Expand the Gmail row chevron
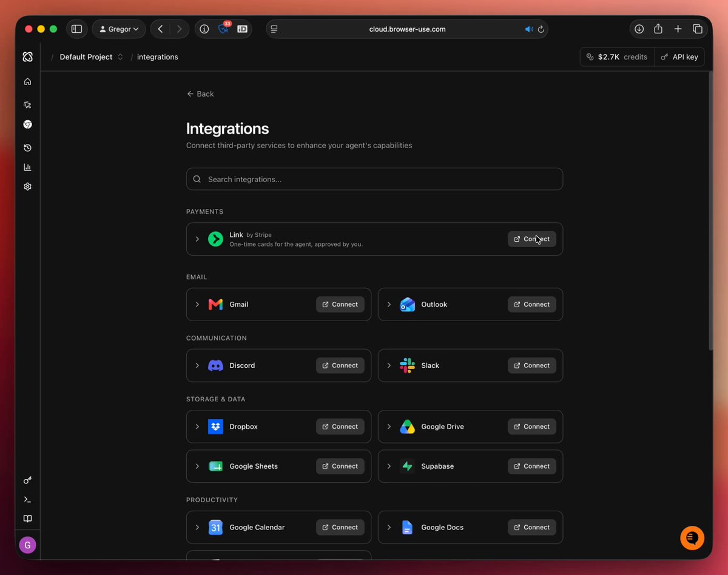The image size is (728, 575). [197, 304]
